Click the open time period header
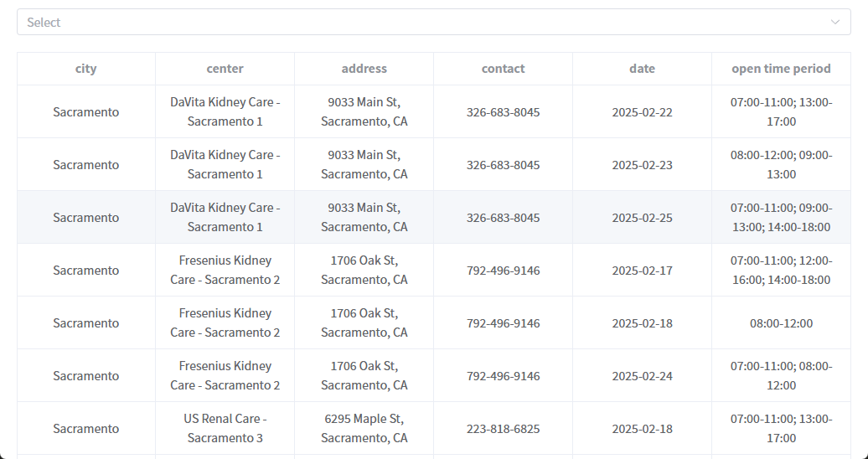Image resolution: width=868 pixels, height=459 pixels. click(781, 69)
